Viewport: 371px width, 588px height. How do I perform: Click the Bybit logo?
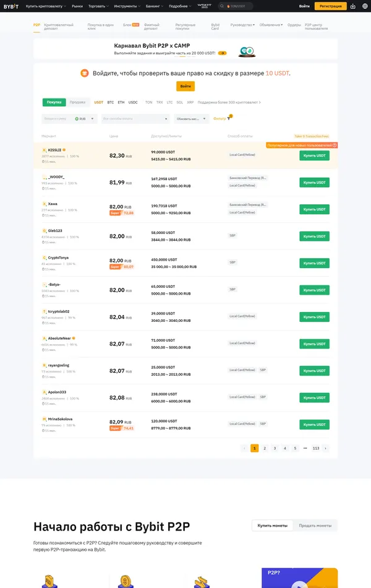click(11, 6)
